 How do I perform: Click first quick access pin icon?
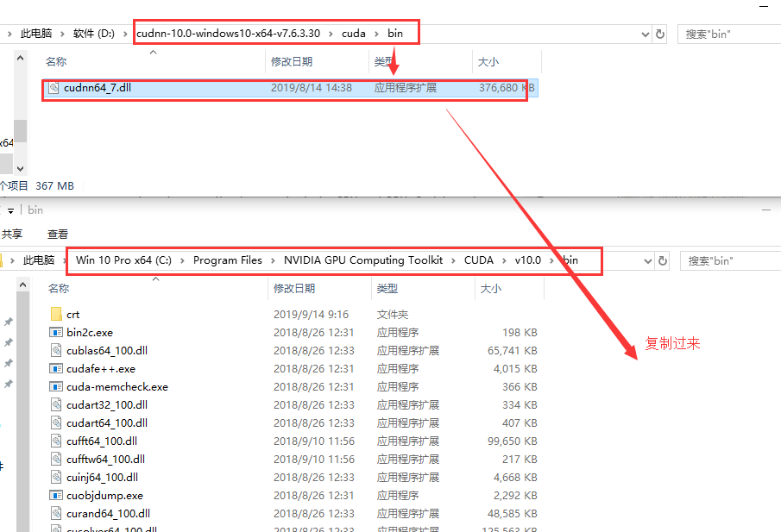tap(9, 322)
